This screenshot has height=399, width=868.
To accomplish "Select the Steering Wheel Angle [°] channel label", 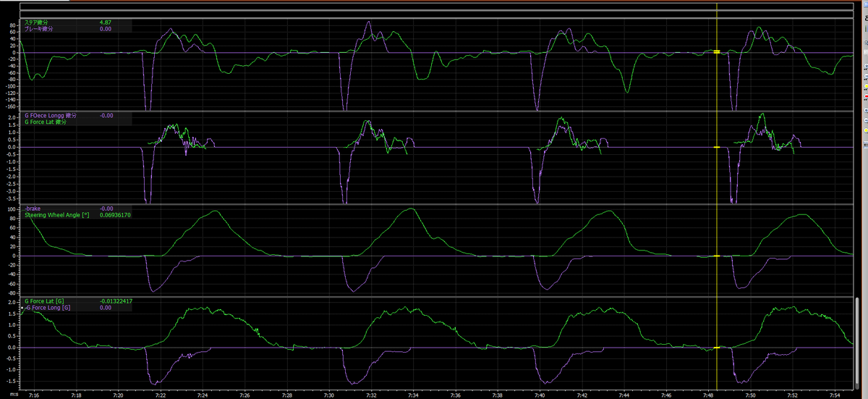I will tap(56, 215).
